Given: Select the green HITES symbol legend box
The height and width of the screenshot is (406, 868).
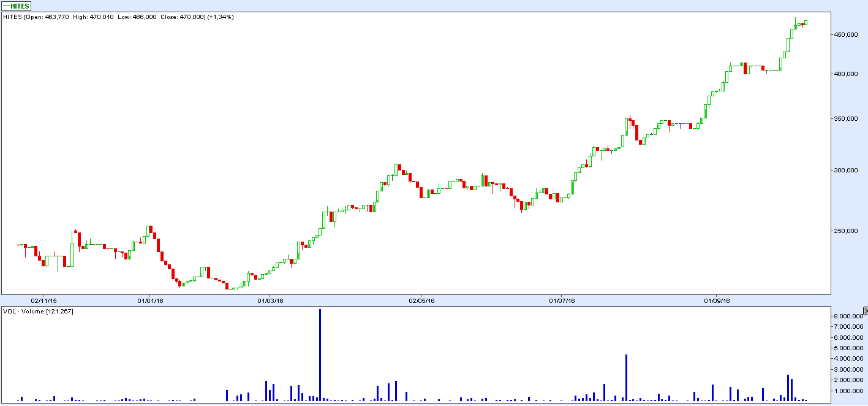Looking at the screenshot, I should [16, 6].
